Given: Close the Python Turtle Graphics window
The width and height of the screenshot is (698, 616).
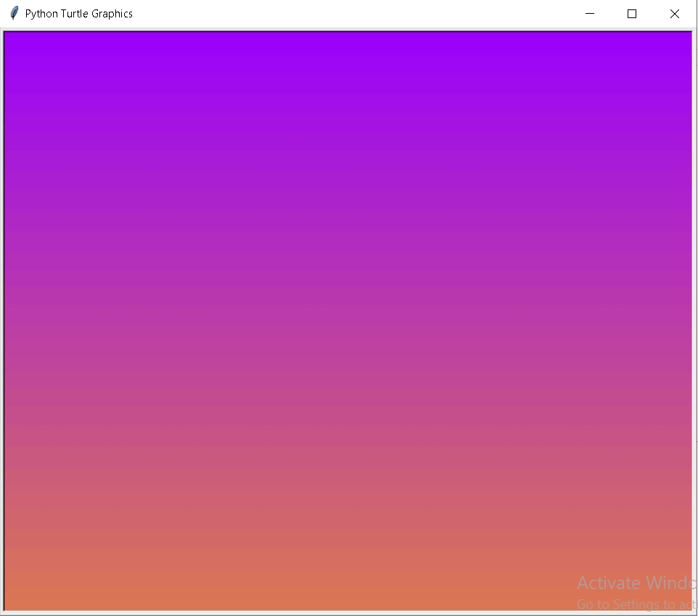Looking at the screenshot, I should [674, 14].
